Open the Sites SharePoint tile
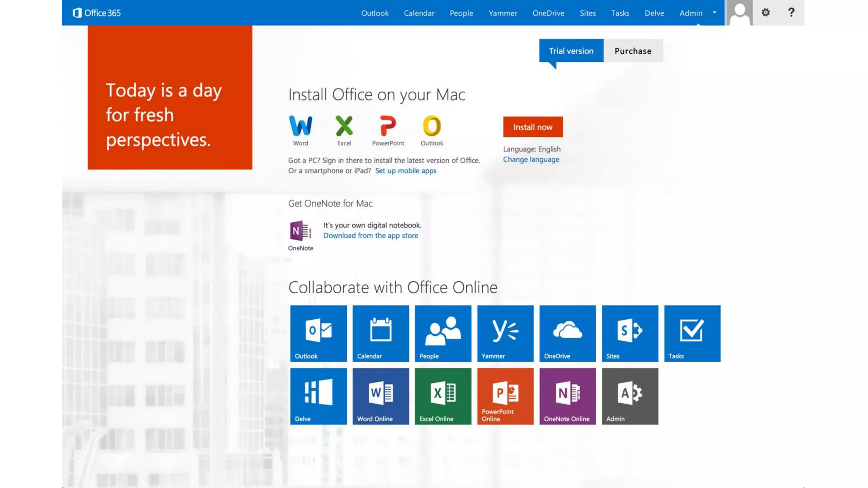Image resolution: width=868 pixels, height=488 pixels. click(630, 333)
